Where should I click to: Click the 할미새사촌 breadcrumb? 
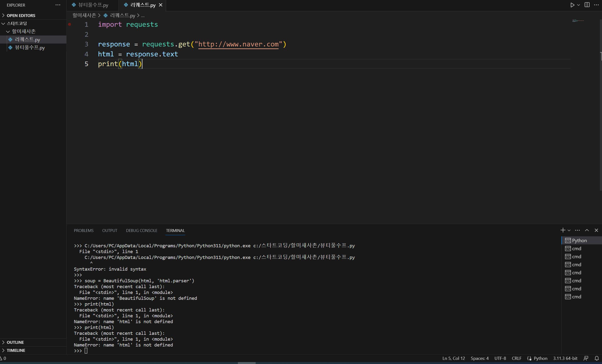click(84, 15)
